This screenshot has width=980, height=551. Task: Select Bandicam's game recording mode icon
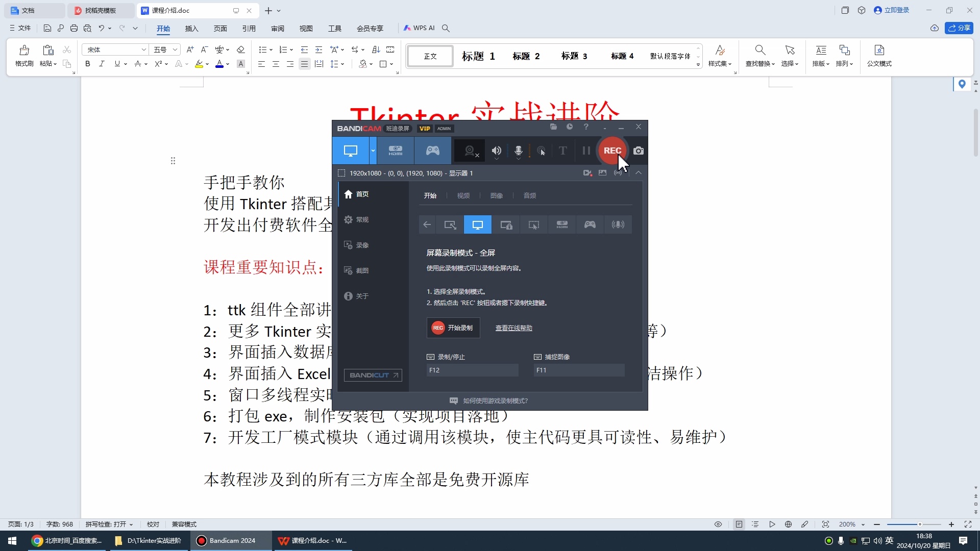(432, 151)
